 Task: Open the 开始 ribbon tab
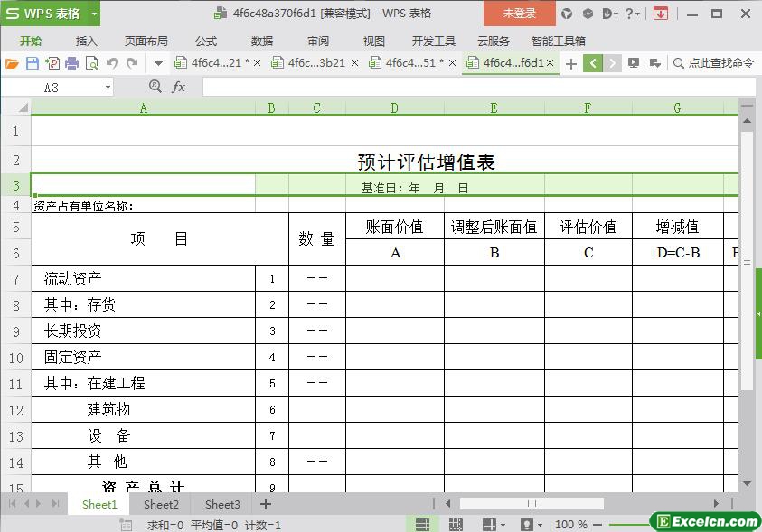[31, 42]
